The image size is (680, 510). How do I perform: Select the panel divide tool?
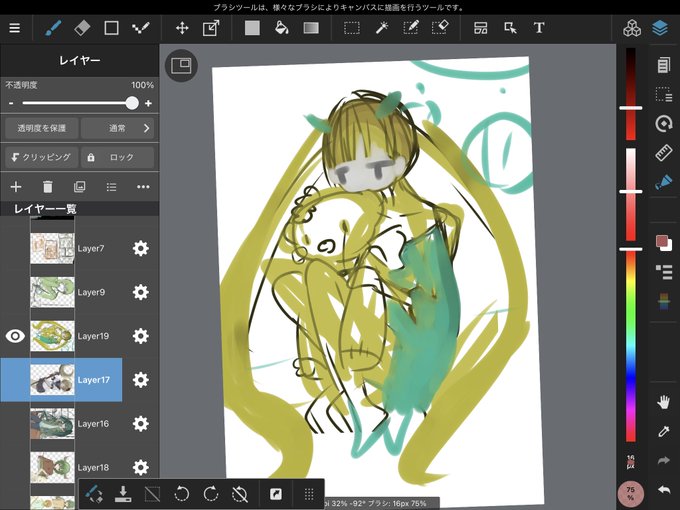[481, 28]
